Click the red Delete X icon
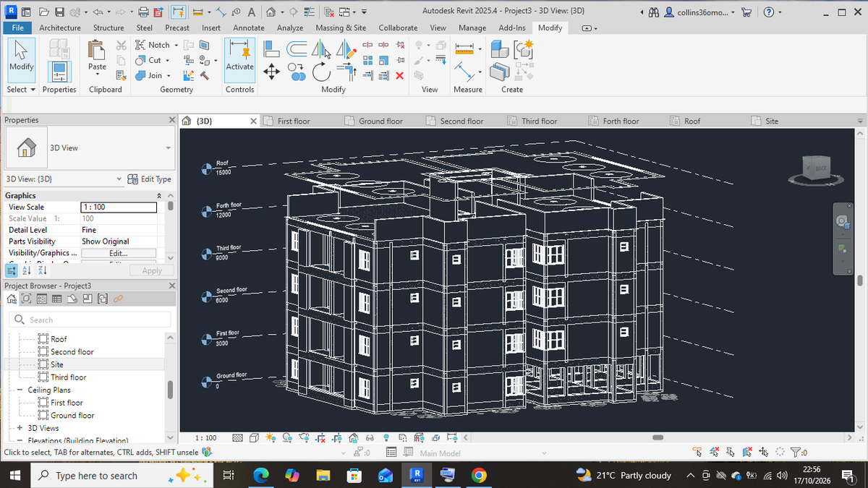 click(x=399, y=76)
